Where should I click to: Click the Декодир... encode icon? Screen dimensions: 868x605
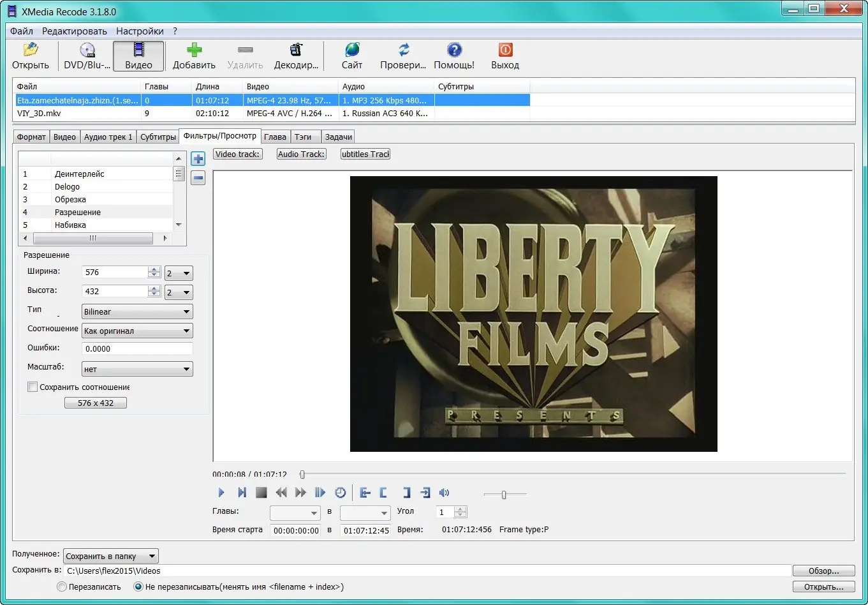(296, 50)
